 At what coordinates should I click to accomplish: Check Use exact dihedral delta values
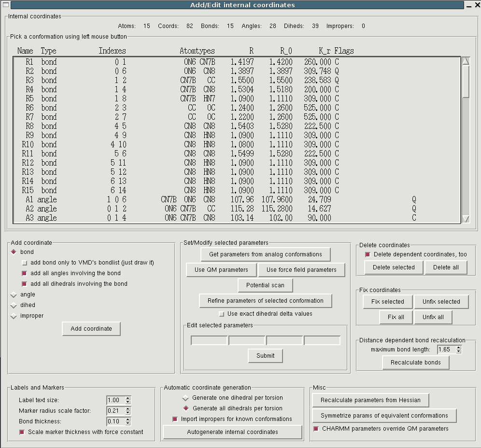pos(222,314)
